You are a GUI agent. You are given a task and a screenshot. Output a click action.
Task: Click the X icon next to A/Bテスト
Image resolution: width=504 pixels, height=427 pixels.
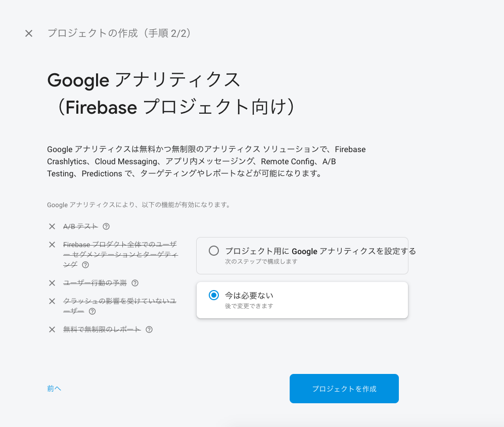point(52,226)
